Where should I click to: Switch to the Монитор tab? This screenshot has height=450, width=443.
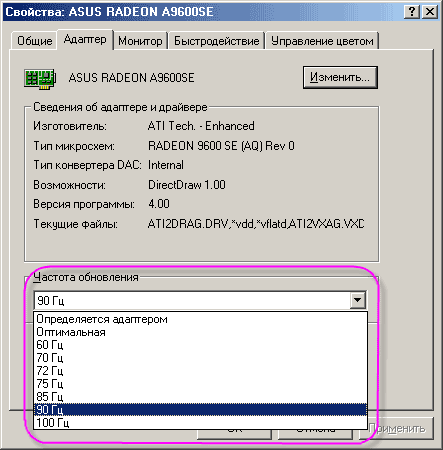140,41
